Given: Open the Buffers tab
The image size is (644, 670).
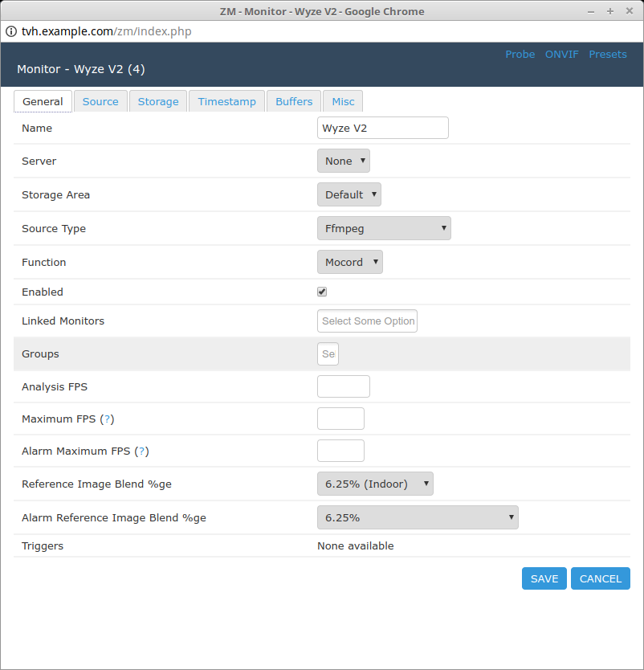Looking at the screenshot, I should click(x=294, y=101).
